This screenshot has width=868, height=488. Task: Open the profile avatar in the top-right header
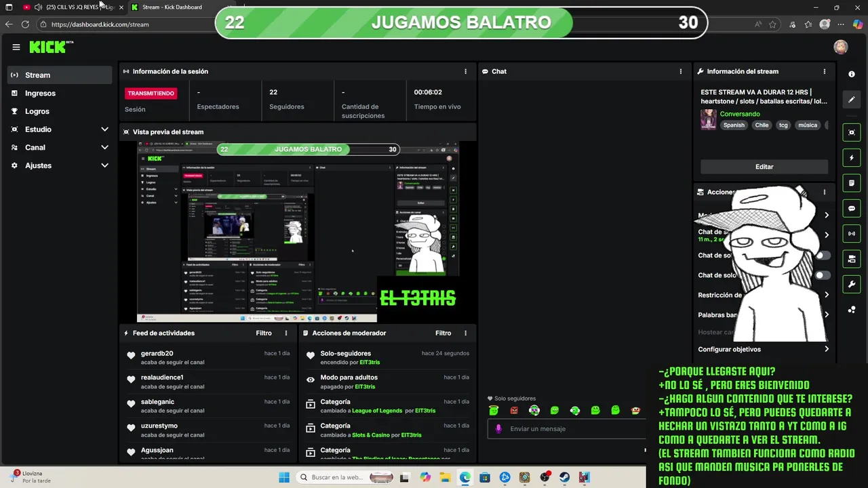tap(841, 47)
